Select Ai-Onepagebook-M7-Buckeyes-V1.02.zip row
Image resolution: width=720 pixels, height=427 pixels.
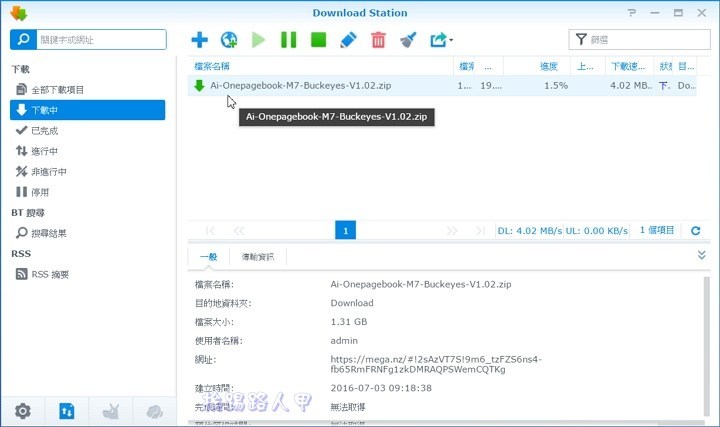(x=442, y=85)
